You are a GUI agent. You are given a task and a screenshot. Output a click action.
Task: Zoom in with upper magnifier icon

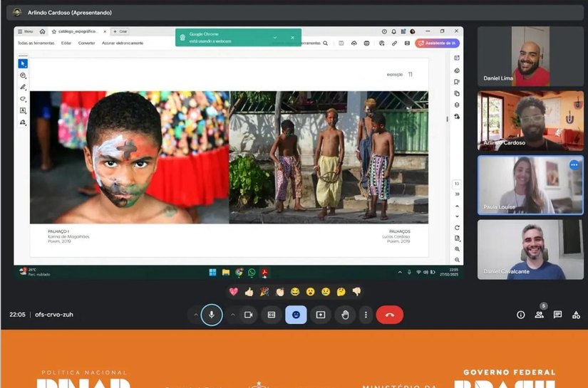(x=457, y=249)
